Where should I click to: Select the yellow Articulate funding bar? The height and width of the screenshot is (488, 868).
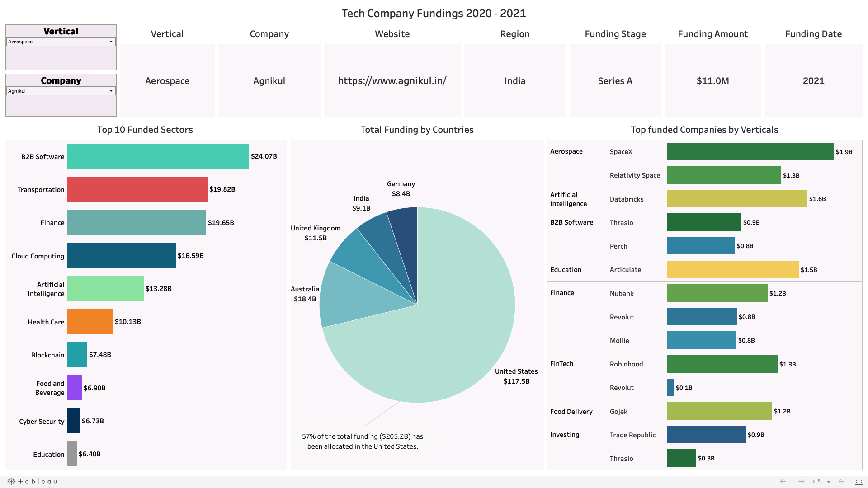pos(732,270)
